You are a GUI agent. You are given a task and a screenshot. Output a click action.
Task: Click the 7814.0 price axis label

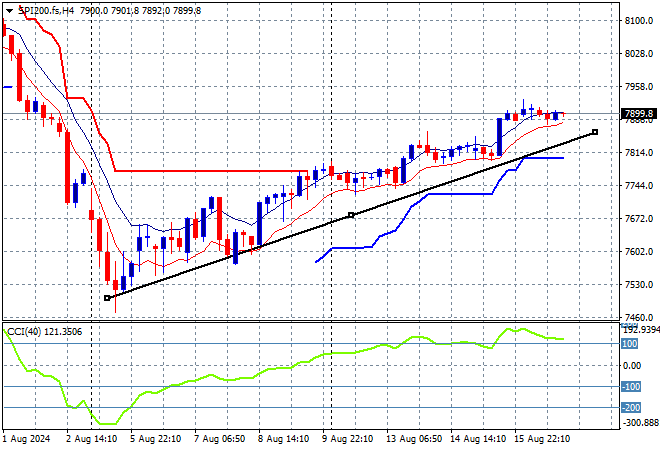click(x=639, y=152)
